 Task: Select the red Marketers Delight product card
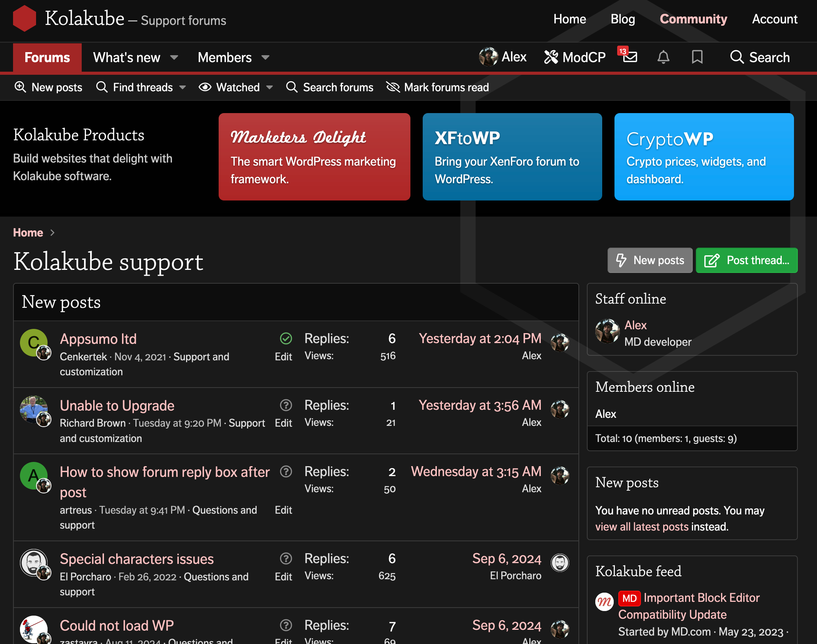pyautogui.click(x=314, y=156)
